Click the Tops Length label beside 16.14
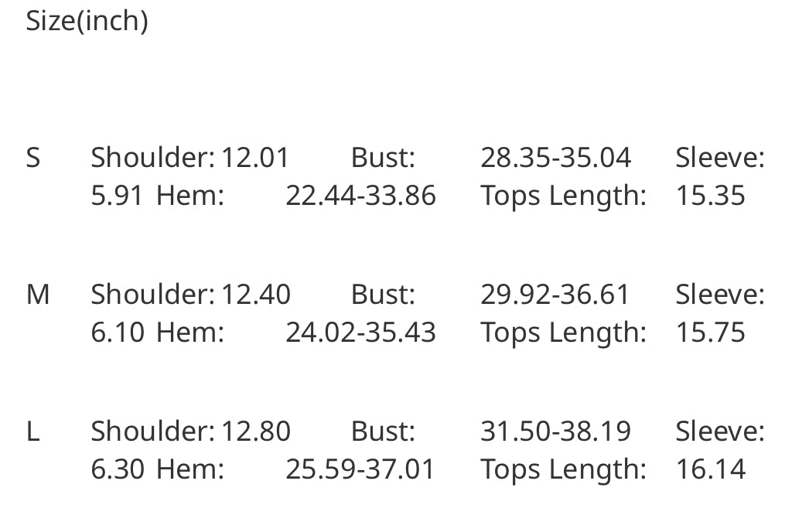The width and height of the screenshot is (809, 532). point(563,469)
